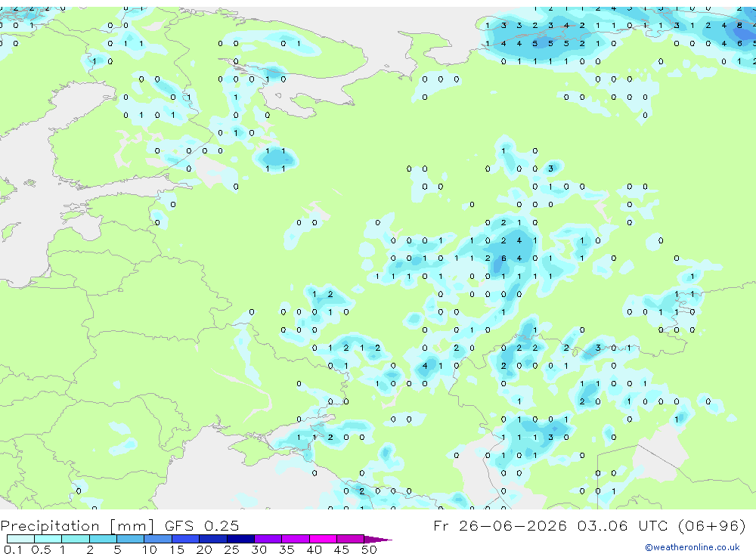Screen dimensions: 756x554
Task: Click the legend label '30'
Action: 259,549
